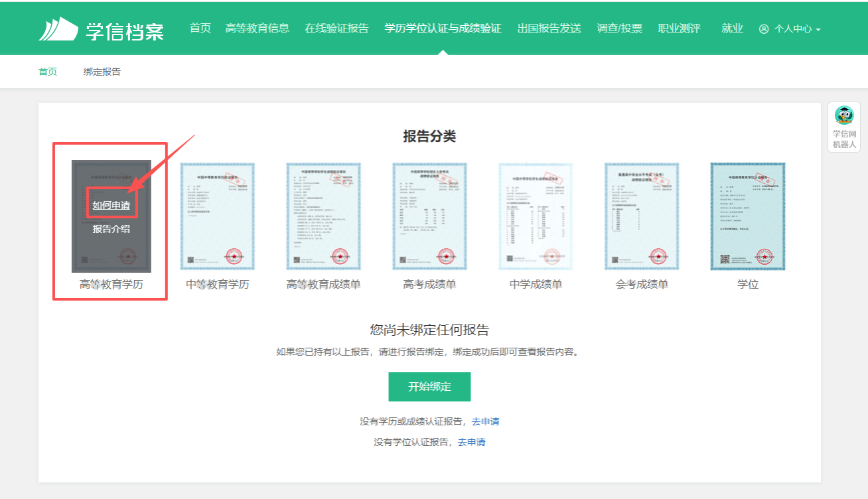This screenshot has height=499, width=868.
Task: Open 在线验证报告 navigation item
Action: 336,29
